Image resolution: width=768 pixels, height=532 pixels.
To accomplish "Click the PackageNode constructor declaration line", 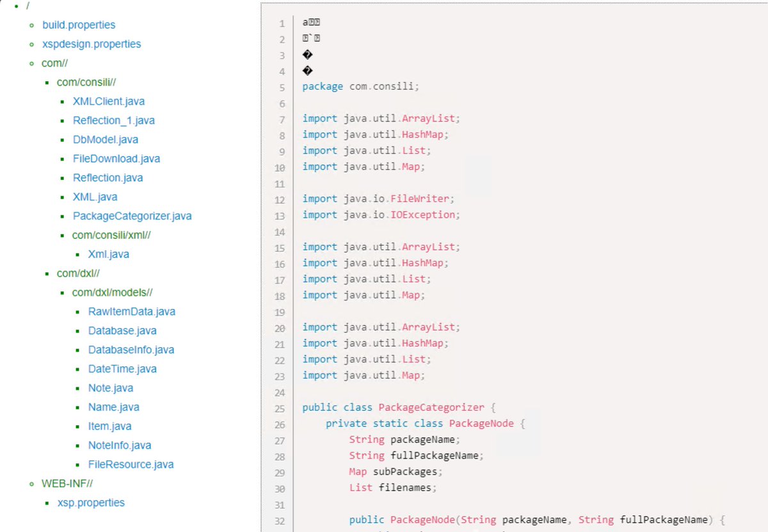I will (536, 519).
